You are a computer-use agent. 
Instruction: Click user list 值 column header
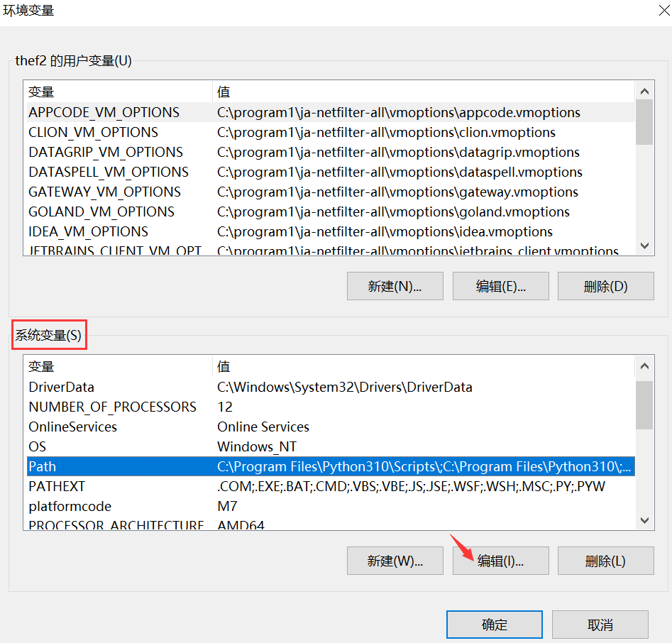pyautogui.click(x=424, y=92)
